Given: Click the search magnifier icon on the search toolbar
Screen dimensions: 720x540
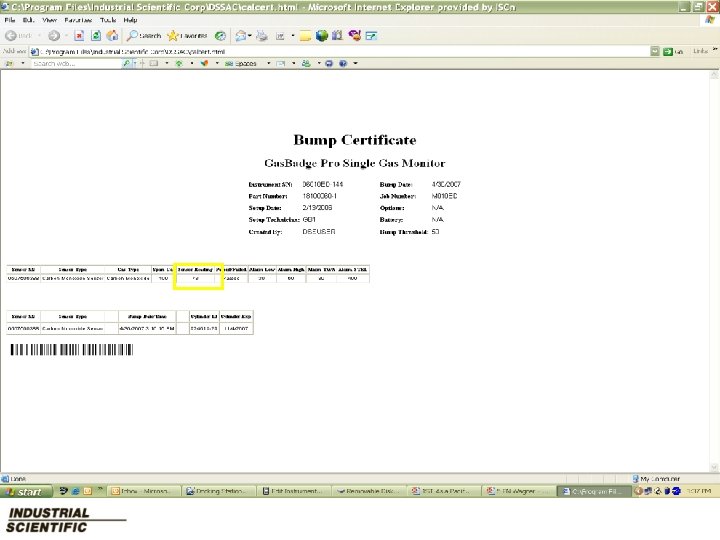Looking at the screenshot, I should click(x=126, y=63).
